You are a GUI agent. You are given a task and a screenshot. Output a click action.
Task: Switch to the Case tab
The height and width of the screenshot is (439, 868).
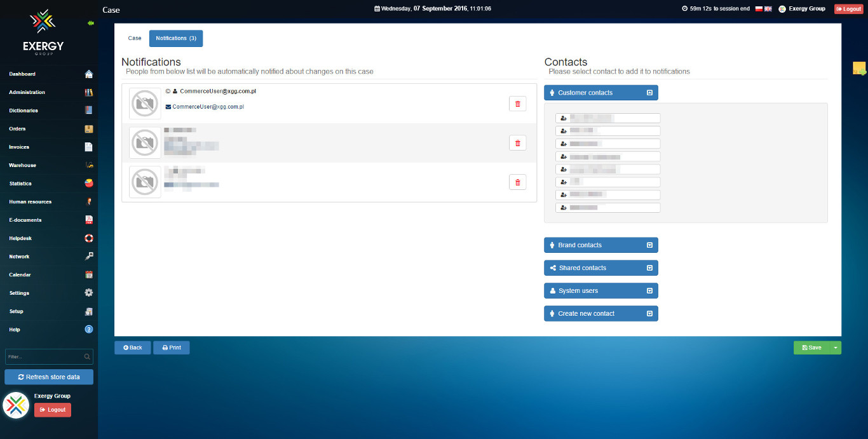pyautogui.click(x=135, y=38)
